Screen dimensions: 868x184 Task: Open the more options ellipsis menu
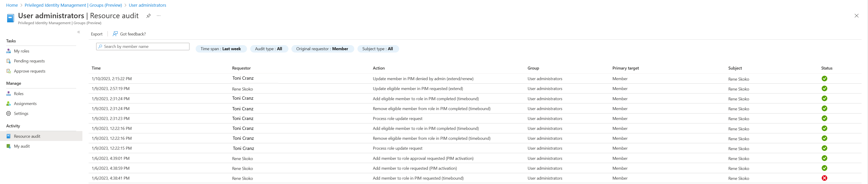(159, 16)
